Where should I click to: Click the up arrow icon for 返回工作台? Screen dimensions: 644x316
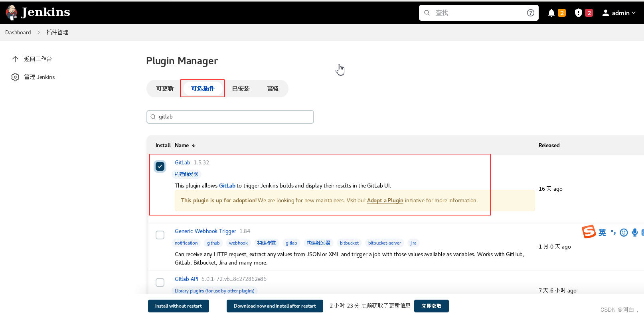pyautogui.click(x=15, y=59)
